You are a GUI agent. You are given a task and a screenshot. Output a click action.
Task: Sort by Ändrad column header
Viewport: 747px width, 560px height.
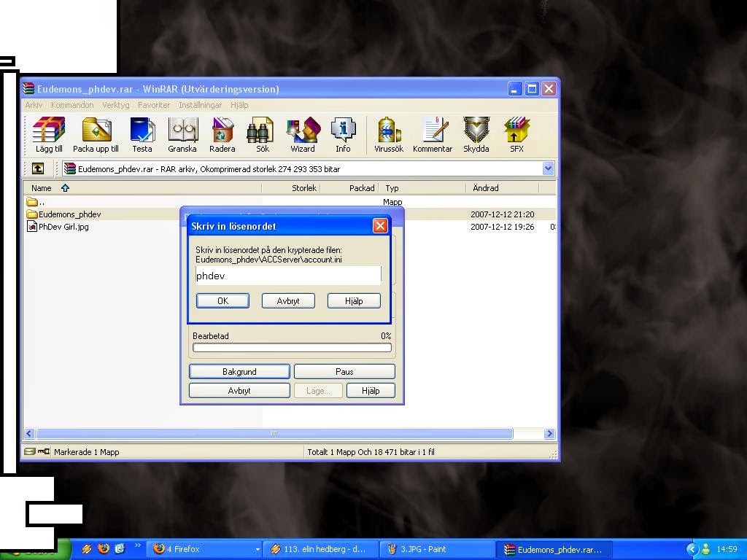pyautogui.click(x=503, y=188)
